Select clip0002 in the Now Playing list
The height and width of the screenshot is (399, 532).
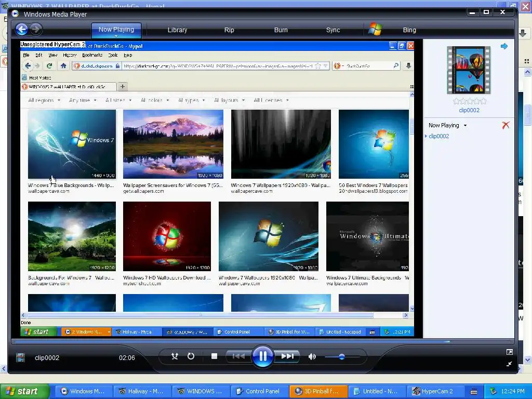[438, 136]
